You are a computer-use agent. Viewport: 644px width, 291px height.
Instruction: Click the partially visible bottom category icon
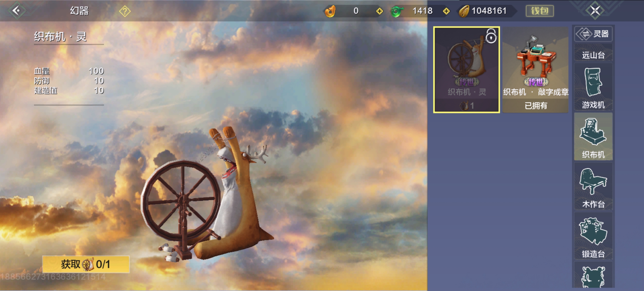(593, 276)
